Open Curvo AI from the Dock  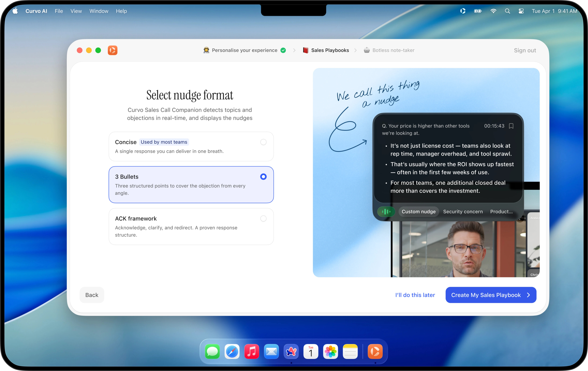click(375, 352)
